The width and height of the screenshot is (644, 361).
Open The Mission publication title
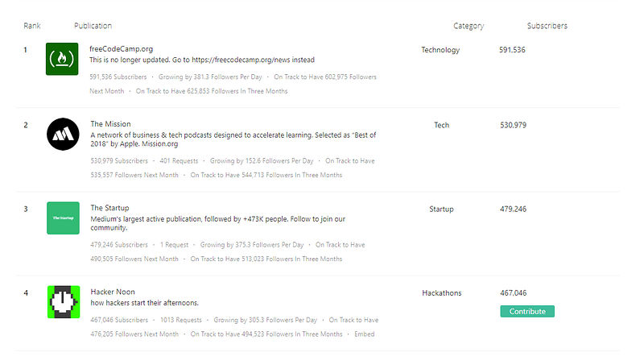[110, 124]
